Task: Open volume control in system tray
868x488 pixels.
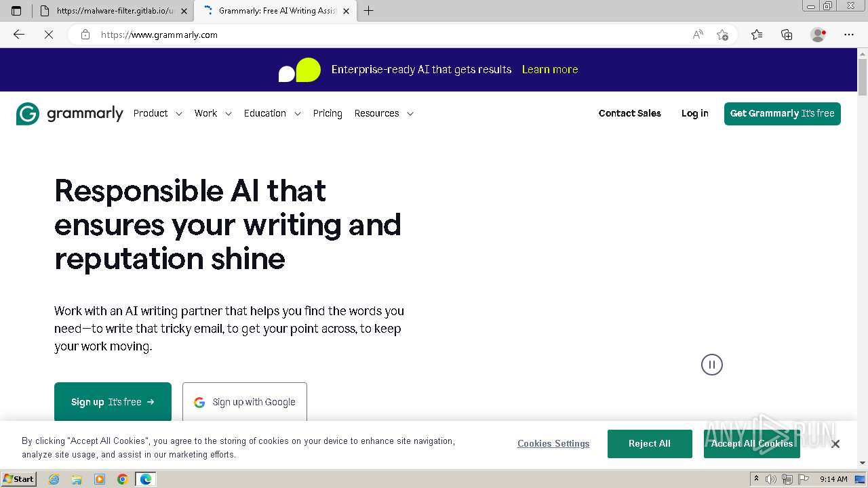Action: tap(771, 479)
